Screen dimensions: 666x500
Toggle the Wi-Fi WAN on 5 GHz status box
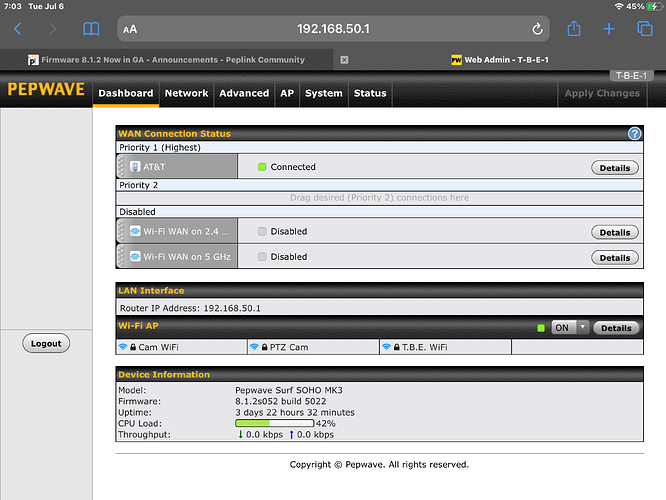click(x=262, y=257)
